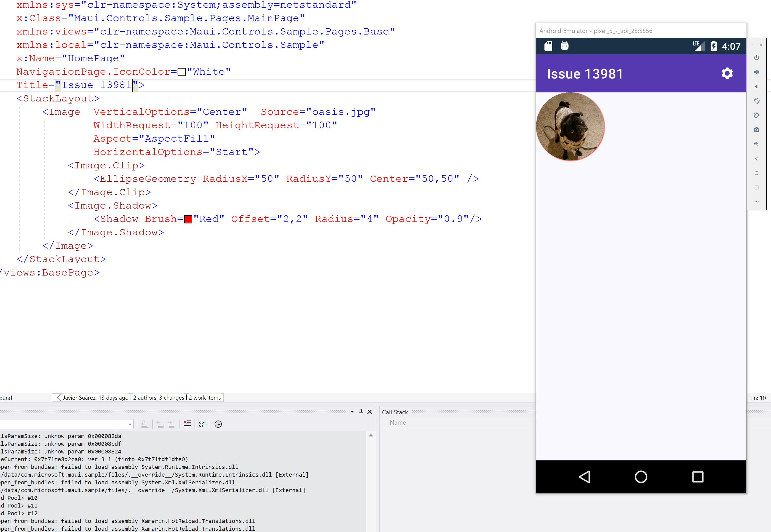
Task: Increase volume using emulator volume up icon
Action: (756, 72)
